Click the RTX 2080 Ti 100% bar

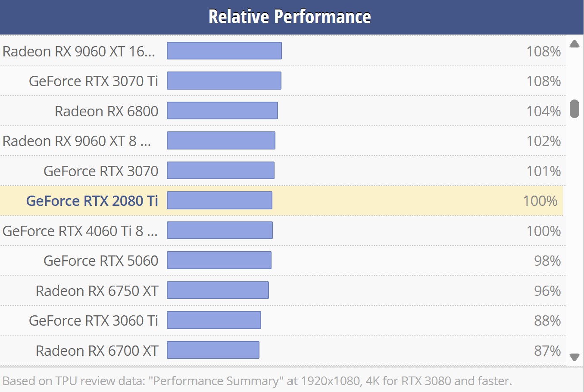(219, 200)
